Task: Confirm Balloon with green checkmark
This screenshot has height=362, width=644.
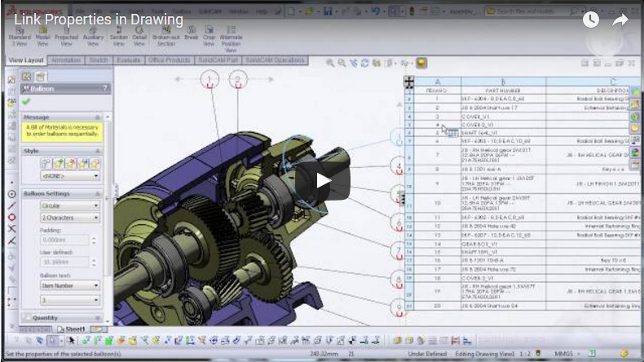Action: [27, 101]
